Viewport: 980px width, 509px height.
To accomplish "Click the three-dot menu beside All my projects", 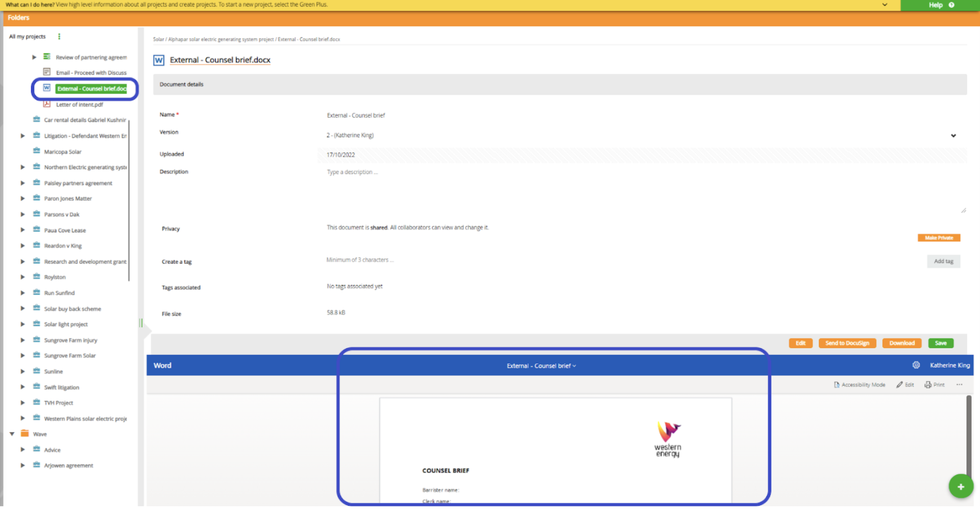I will [59, 36].
